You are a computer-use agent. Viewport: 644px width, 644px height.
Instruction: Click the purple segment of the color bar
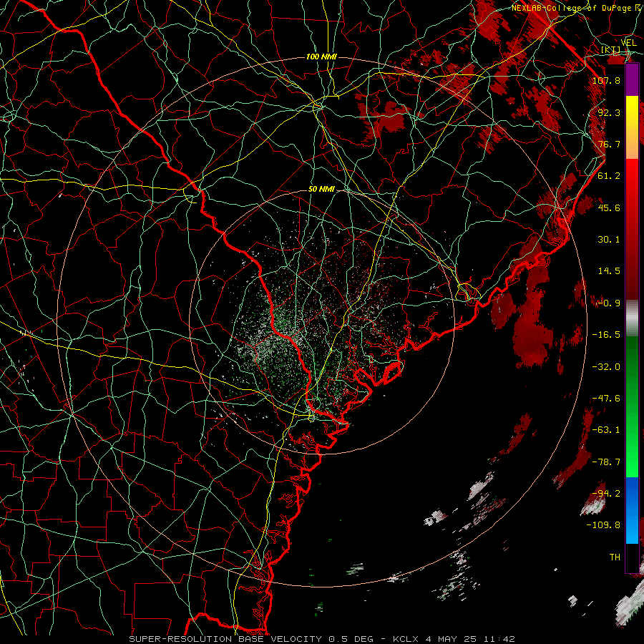[x=632, y=79]
